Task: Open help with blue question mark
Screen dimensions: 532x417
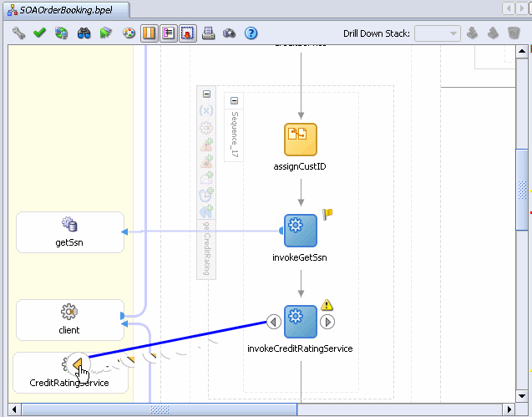Action: [x=251, y=33]
